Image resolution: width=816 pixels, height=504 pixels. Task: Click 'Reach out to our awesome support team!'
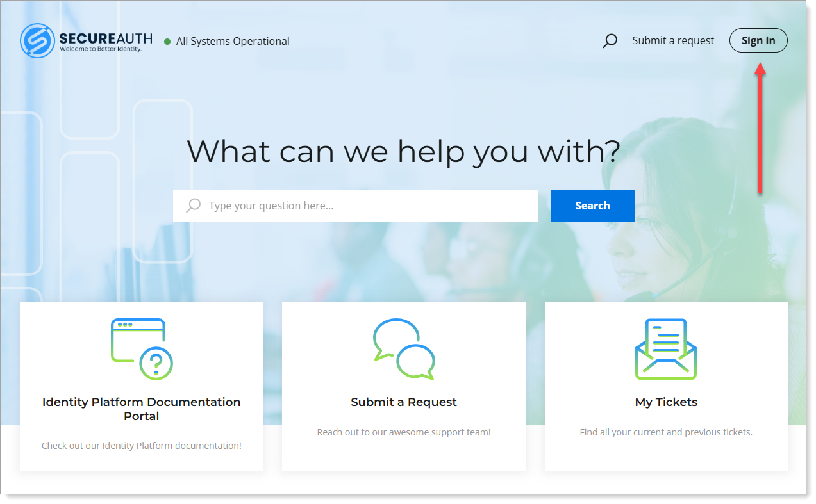tap(404, 432)
